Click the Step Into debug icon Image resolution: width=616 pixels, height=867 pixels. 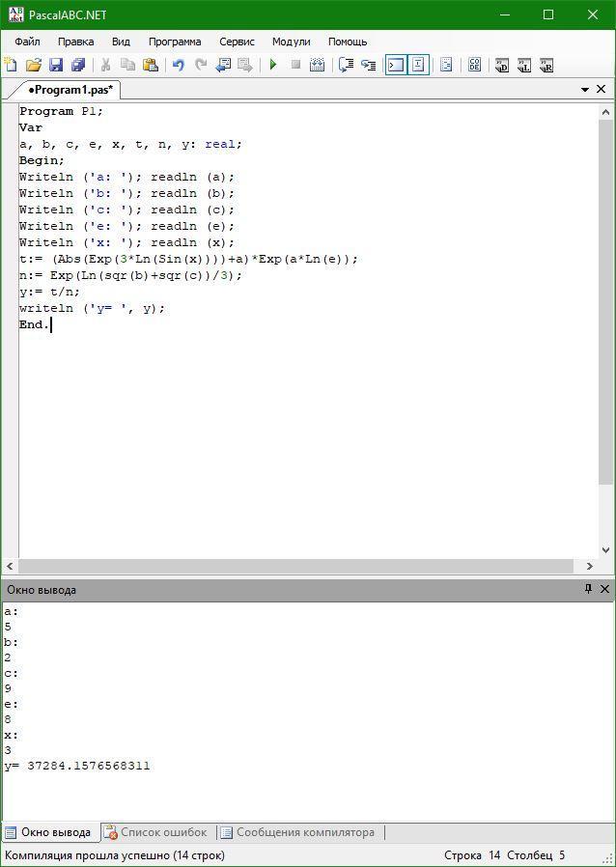pyautogui.click(x=368, y=65)
